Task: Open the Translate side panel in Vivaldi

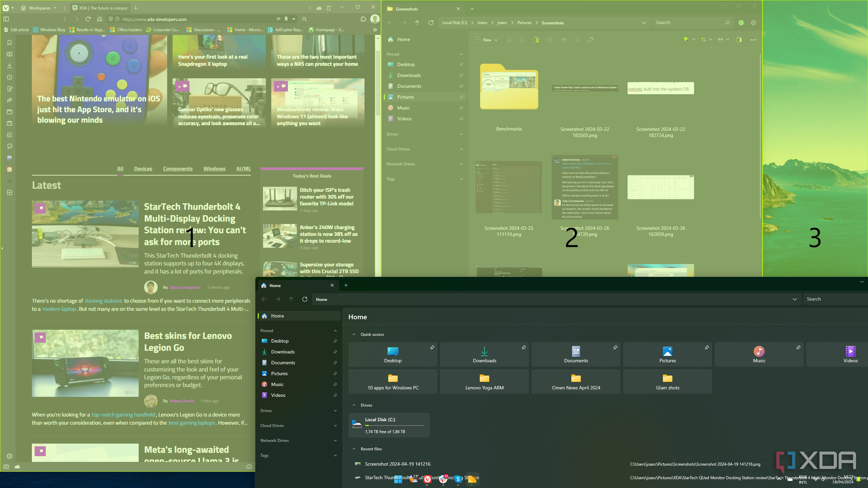Action: (9, 100)
